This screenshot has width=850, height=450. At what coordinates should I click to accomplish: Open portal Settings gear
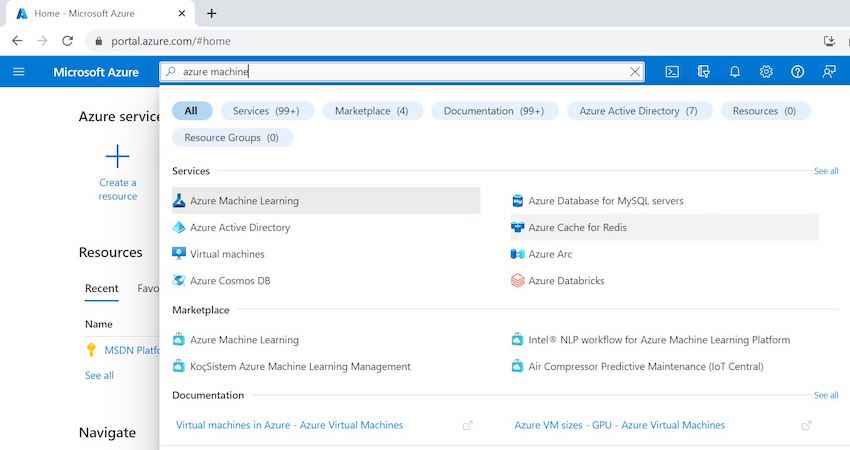tap(766, 72)
